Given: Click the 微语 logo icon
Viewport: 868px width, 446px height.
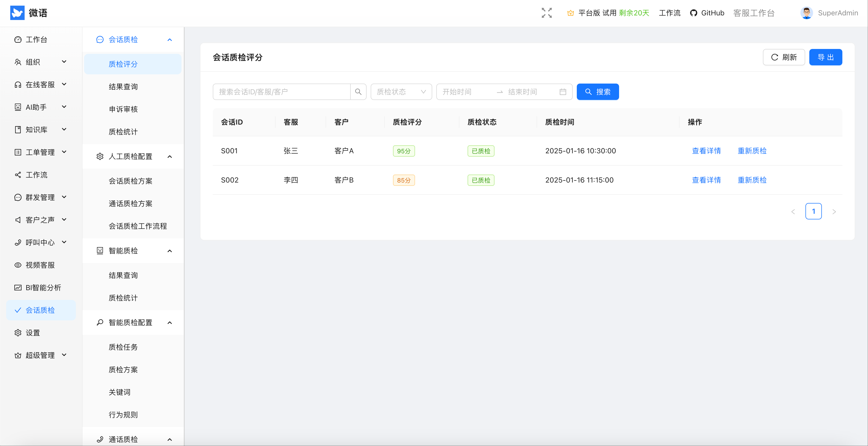Looking at the screenshot, I should [x=17, y=13].
